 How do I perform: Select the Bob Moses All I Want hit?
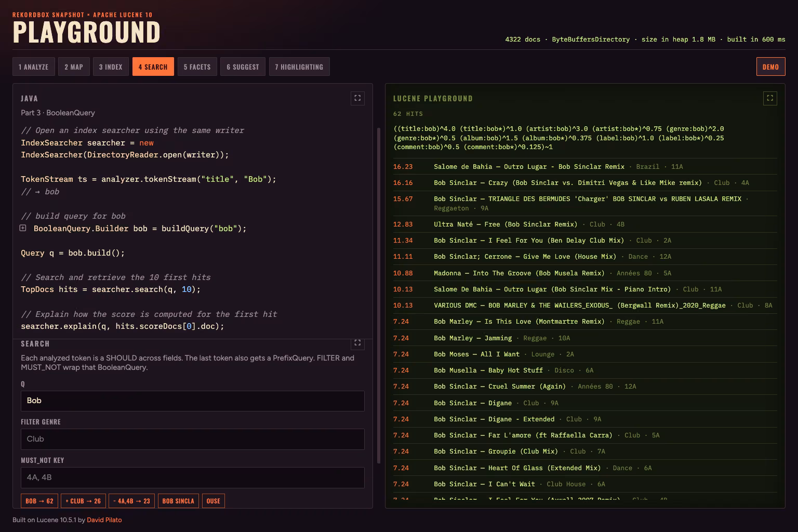(x=585, y=354)
